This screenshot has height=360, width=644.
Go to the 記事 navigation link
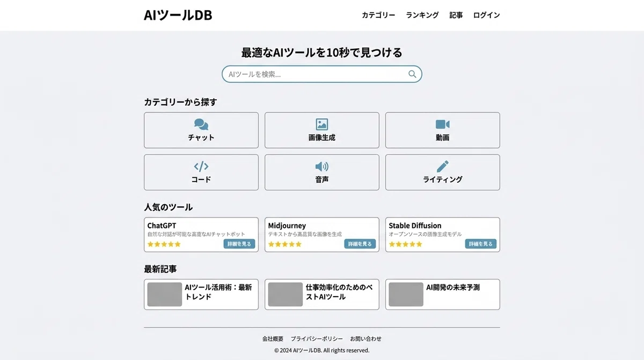coord(456,15)
